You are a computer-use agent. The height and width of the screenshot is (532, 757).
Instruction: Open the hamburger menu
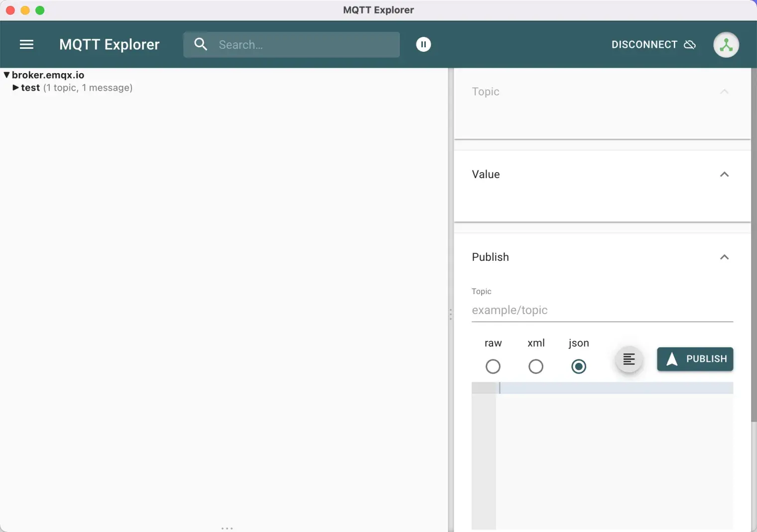(x=26, y=44)
